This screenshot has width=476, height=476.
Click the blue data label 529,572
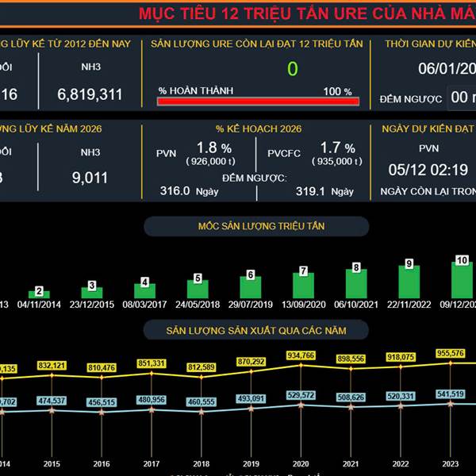[301, 395]
